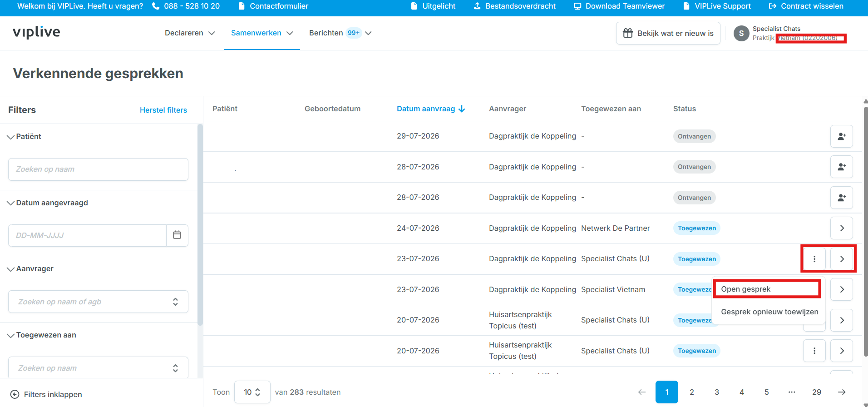Click the viplive logo
The width and height of the screenshot is (868, 407).
[x=36, y=32]
